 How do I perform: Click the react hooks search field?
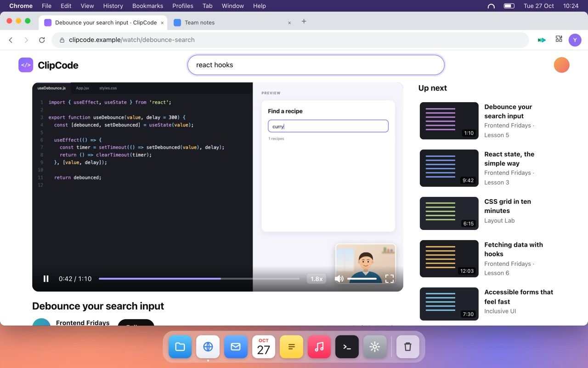click(316, 65)
